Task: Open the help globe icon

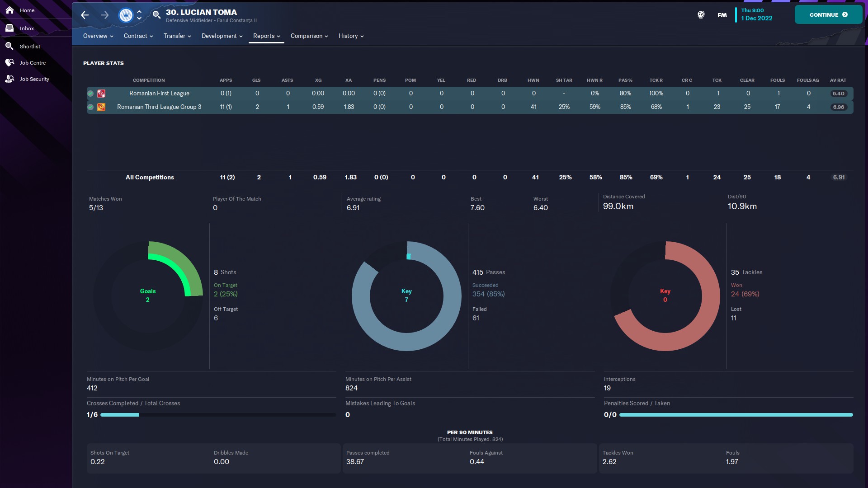Action: coord(701,15)
